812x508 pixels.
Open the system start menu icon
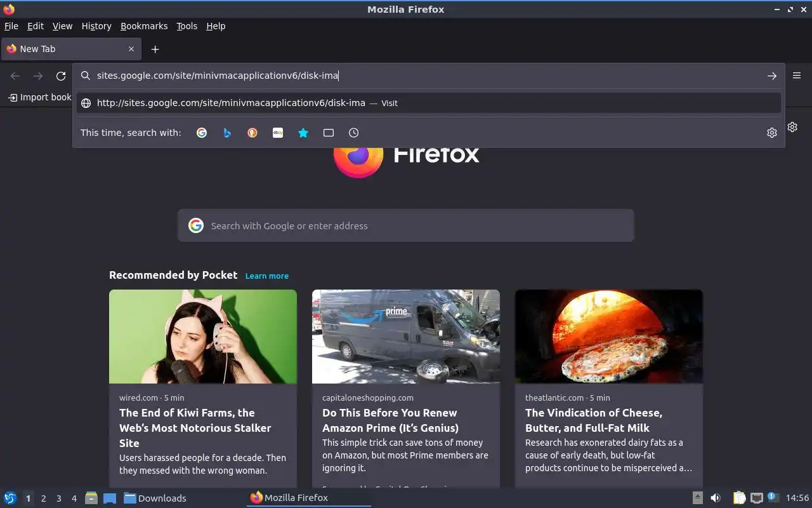click(x=10, y=498)
